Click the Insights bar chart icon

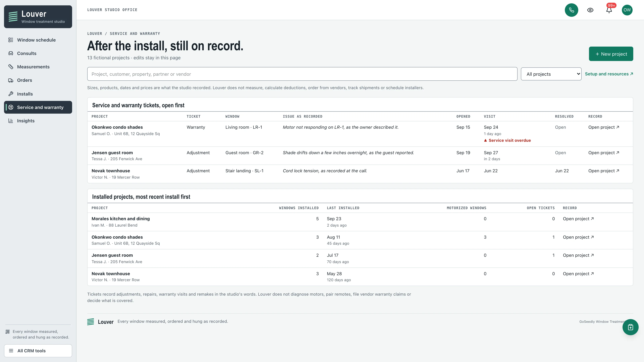tap(11, 121)
